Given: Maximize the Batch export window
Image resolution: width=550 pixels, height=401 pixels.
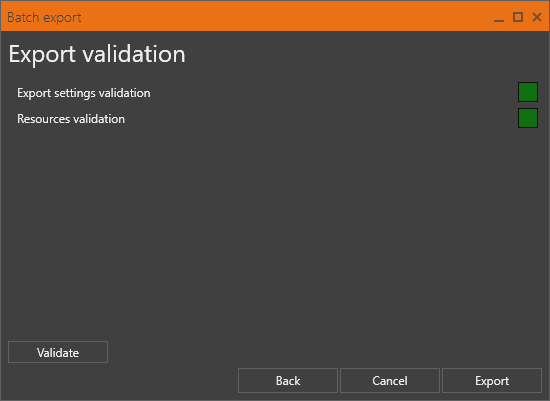Looking at the screenshot, I should (x=518, y=17).
